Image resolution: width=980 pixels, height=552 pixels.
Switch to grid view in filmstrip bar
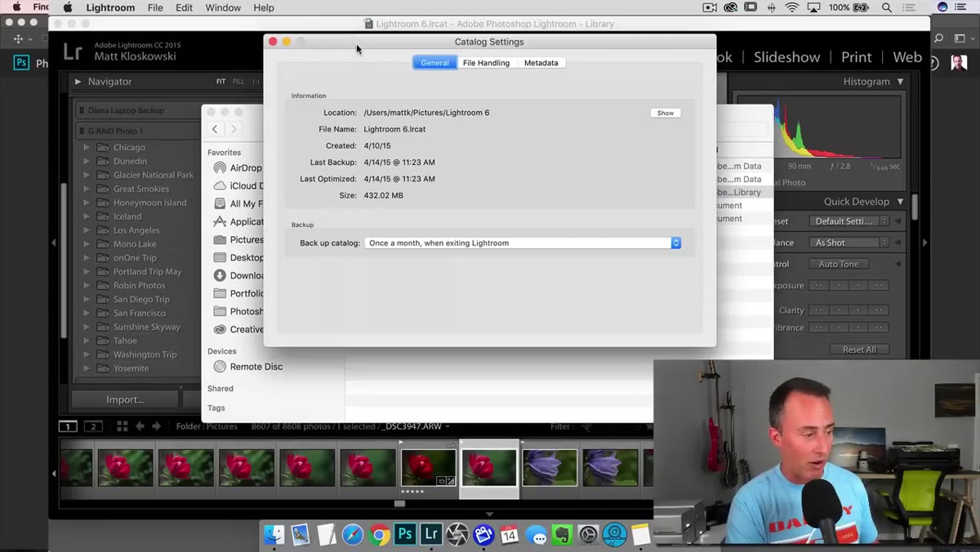click(122, 426)
